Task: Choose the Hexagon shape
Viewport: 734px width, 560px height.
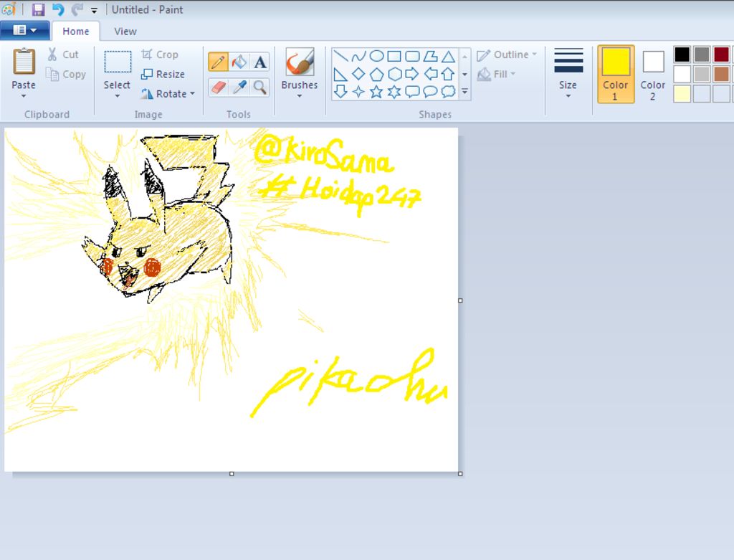Action: [394, 74]
